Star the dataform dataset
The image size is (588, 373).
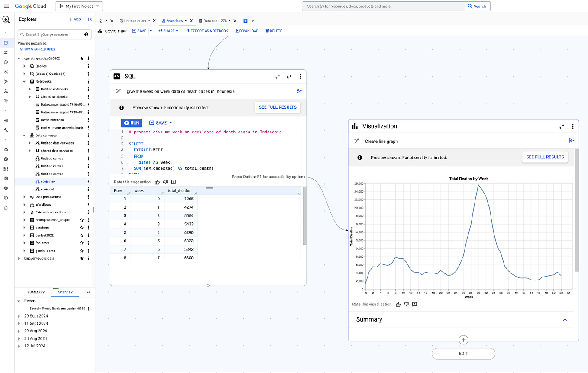[x=81, y=227]
